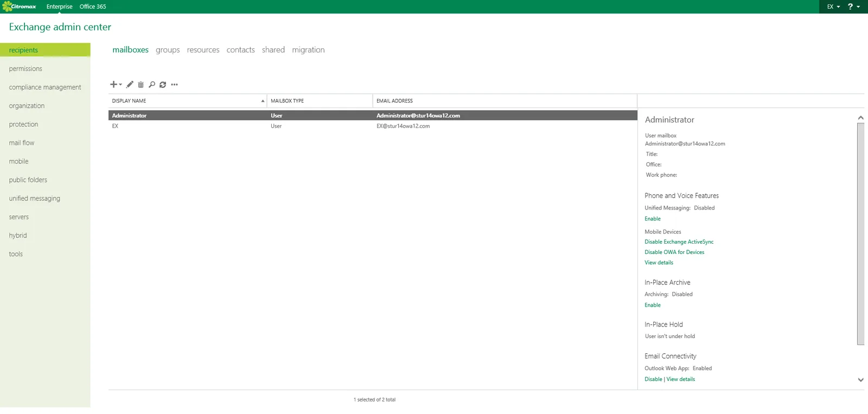Viewport: 868px width, 414px height.
Task: Click the Citromax logo
Action: [x=19, y=7]
